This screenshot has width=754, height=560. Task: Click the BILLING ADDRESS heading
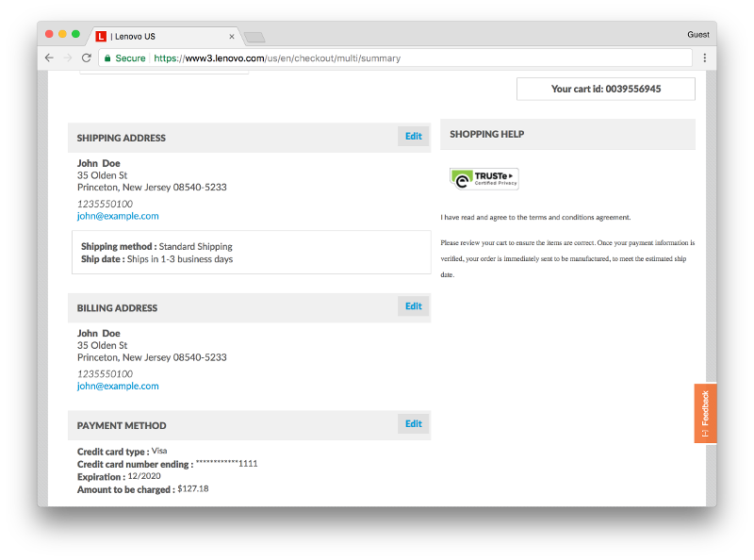(x=117, y=308)
